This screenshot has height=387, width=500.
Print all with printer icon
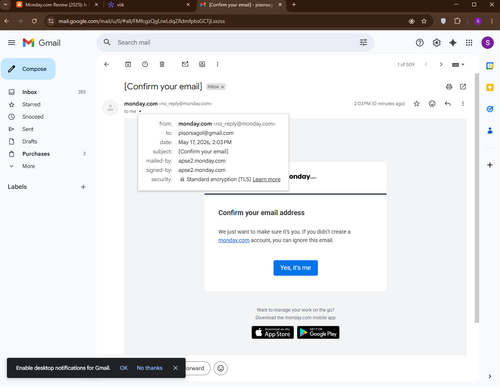(x=449, y=87)
